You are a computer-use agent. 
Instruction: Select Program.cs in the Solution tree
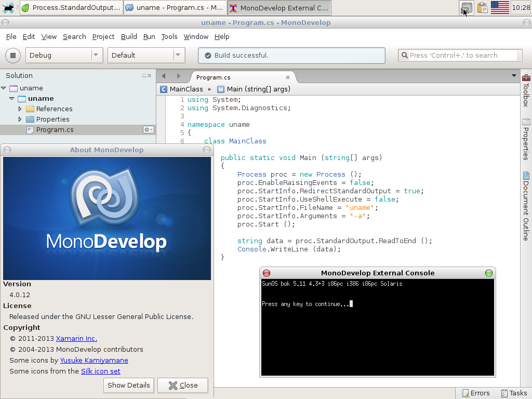coord(78,129)
